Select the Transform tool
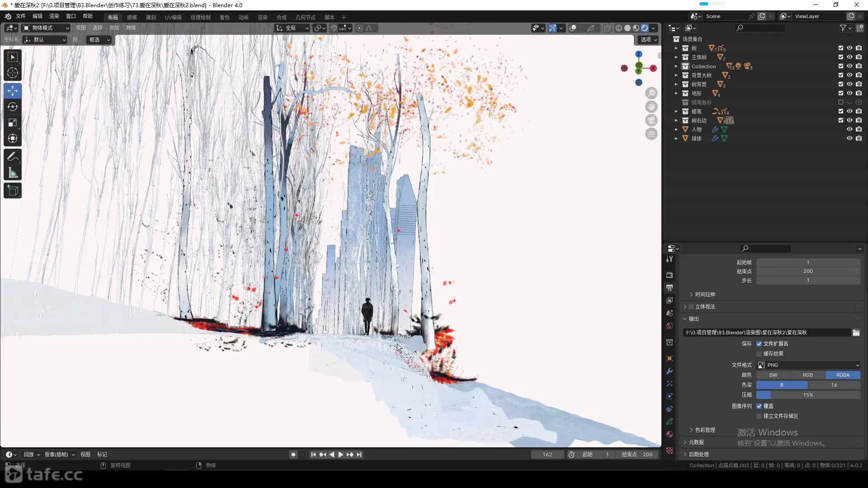Viewport: 868px width, 488px height. click(13, 138)
